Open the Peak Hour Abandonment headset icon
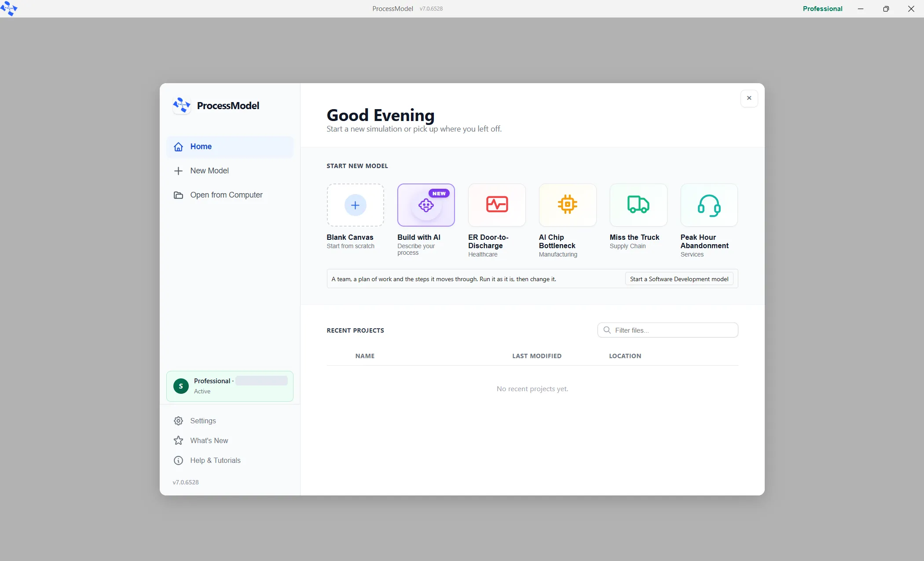The image size is (924, 561). pos(709,205)
